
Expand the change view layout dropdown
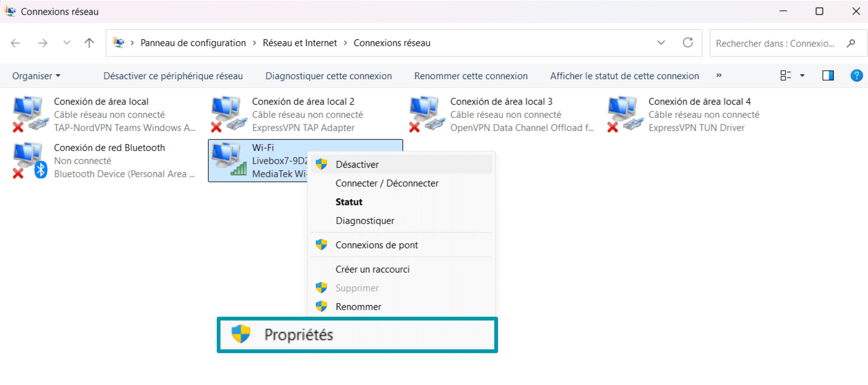(802, 76)
